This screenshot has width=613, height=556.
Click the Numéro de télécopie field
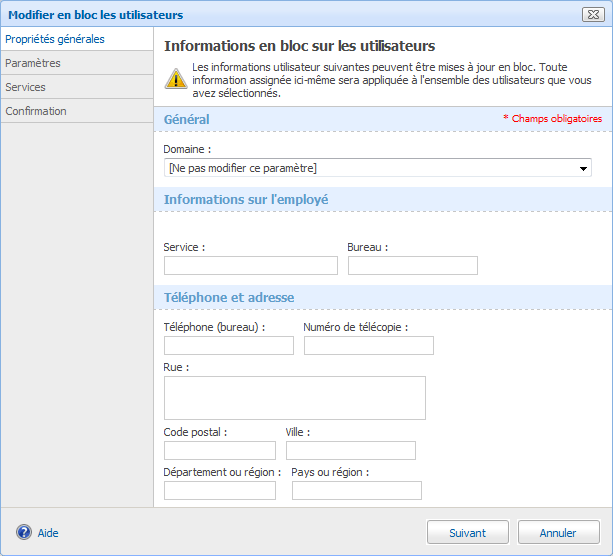click(x=368, y=345)
